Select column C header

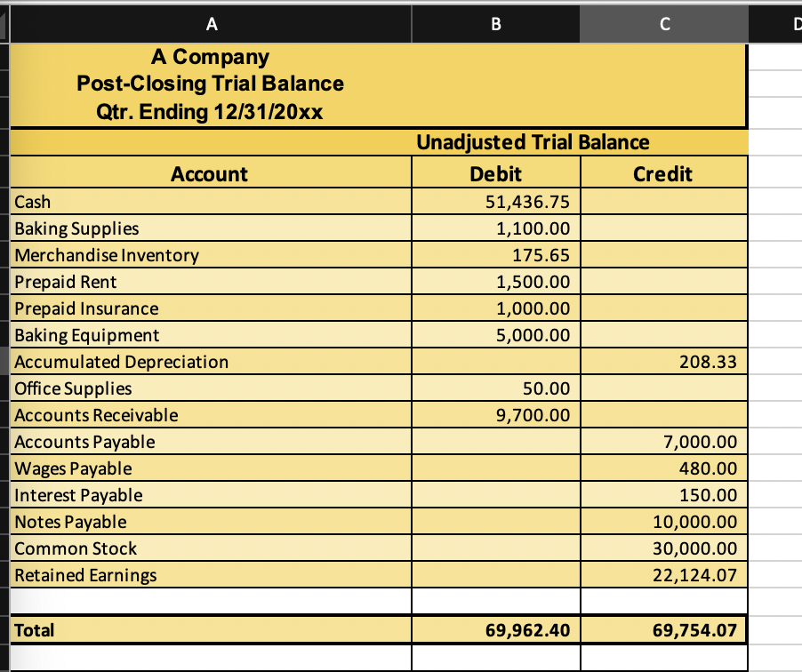coord(663,23)
